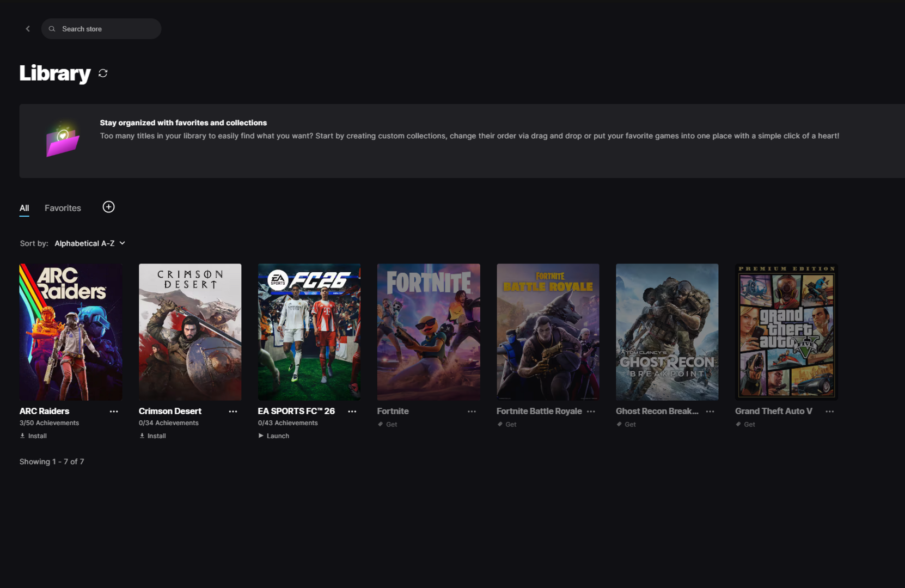Open Grand Theft Auto V three-dot menu

click(x=829, y=412)
